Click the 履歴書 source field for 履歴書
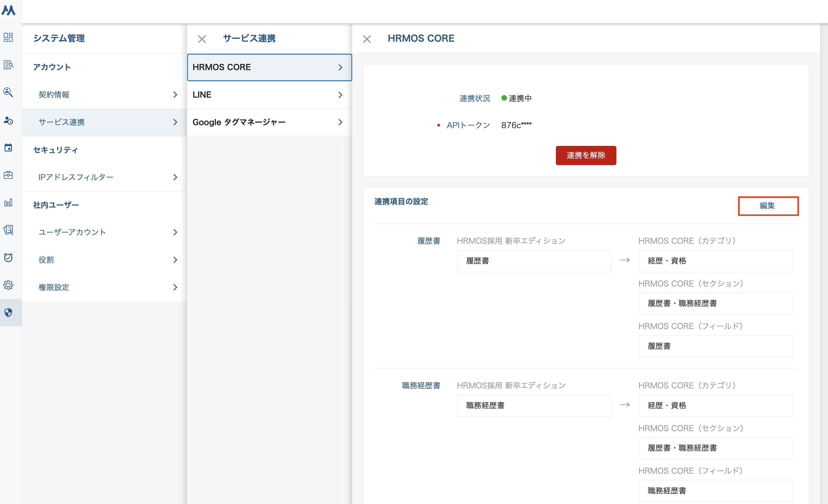This screenshot has height=504, width=828. (534, 261)
